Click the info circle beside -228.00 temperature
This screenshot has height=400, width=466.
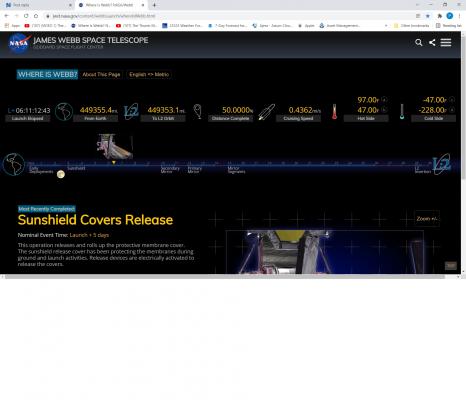(x=452, y=109)
